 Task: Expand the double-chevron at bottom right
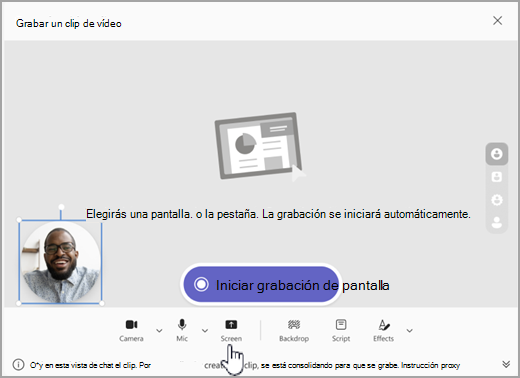tap(506, 364)
